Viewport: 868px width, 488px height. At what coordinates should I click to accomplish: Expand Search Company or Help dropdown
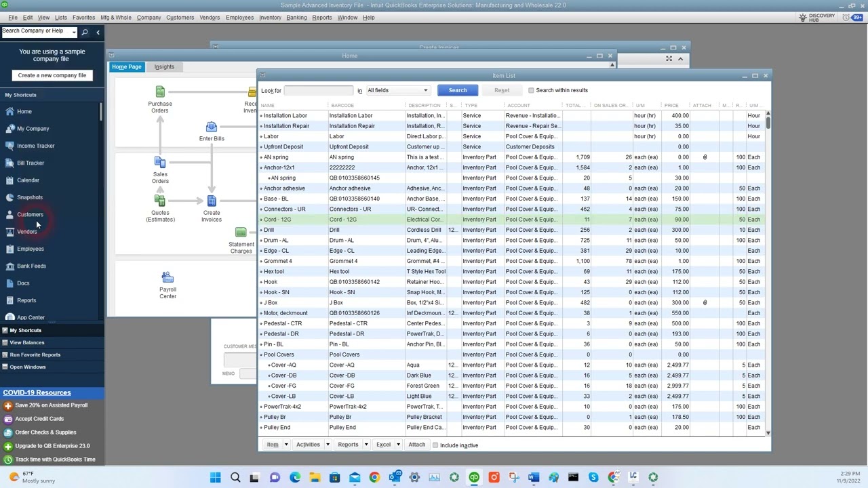(73, 32)
